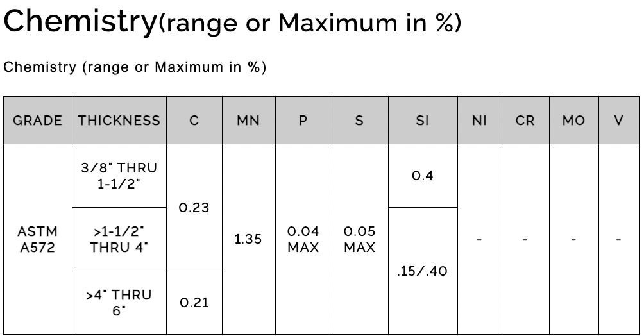Select the >4" THRU 6" thickness cell
Screen dimensions: 644x336
(119, 302)
